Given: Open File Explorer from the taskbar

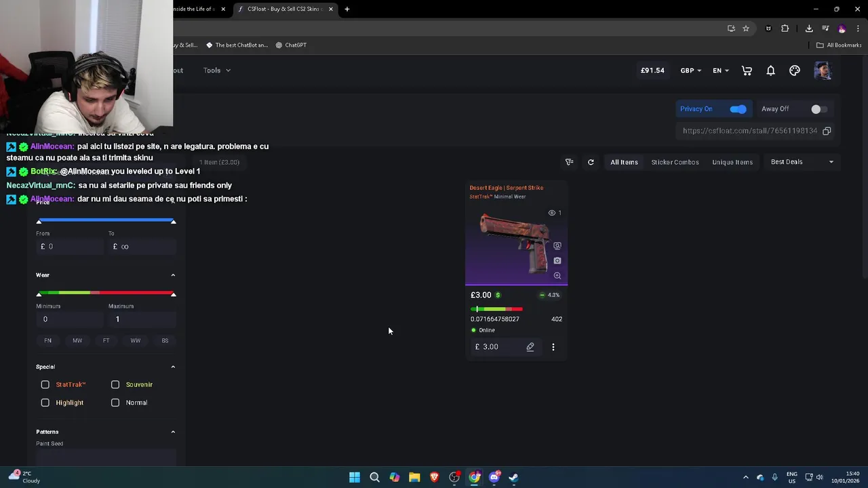Looking at the screenshot, I should [414, 477].
